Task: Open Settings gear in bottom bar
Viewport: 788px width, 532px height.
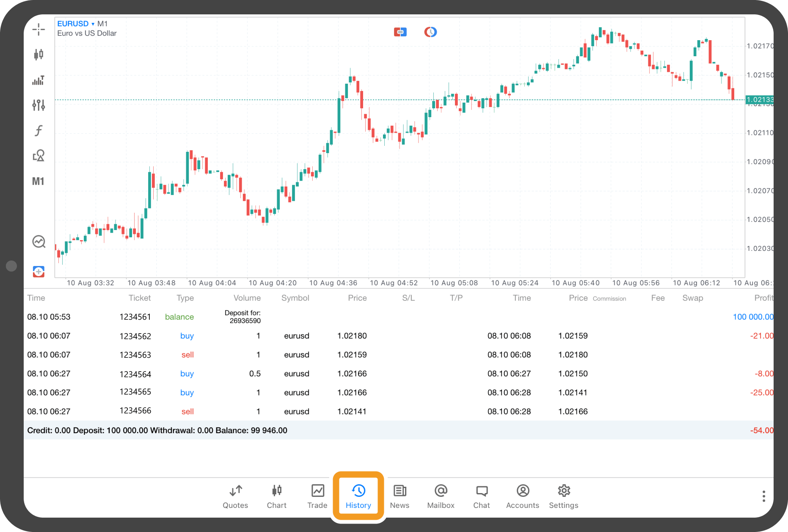Action: [564, 496]
